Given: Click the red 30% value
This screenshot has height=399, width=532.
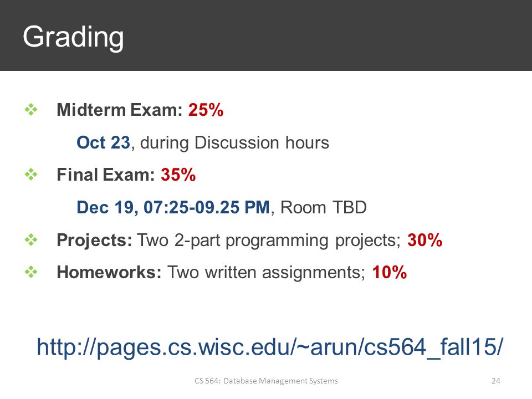Looking at the screenshot, I should coord(425,240).
